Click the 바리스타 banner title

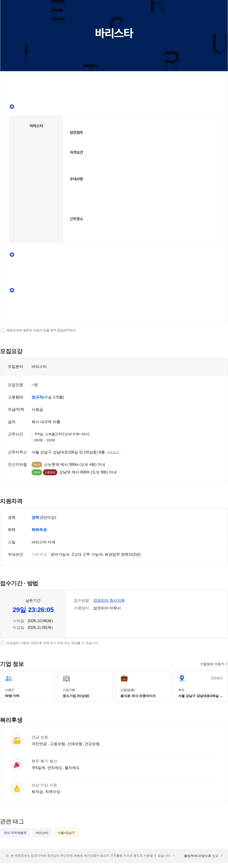click(114, 33)
